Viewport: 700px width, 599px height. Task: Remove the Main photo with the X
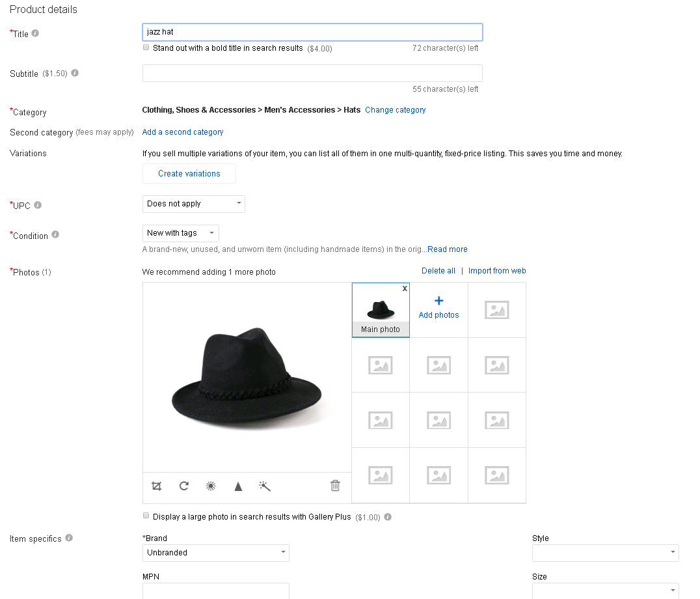pos(405,288)
